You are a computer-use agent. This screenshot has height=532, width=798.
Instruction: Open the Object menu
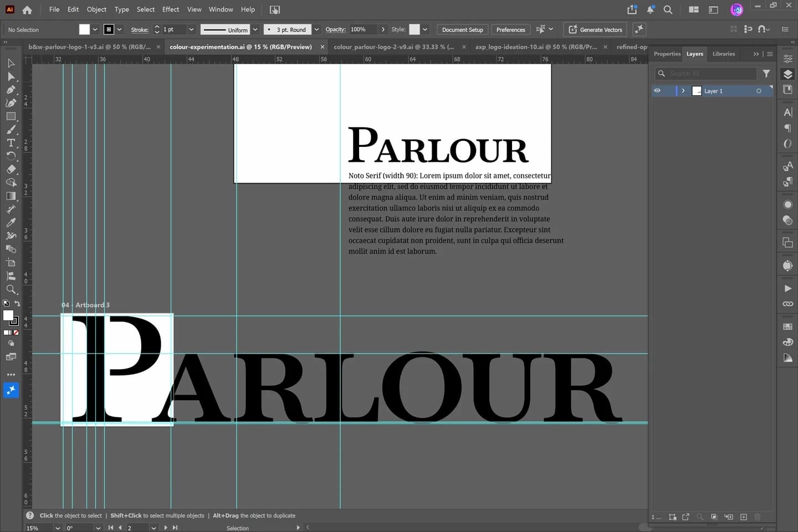[x=96, y=9]
